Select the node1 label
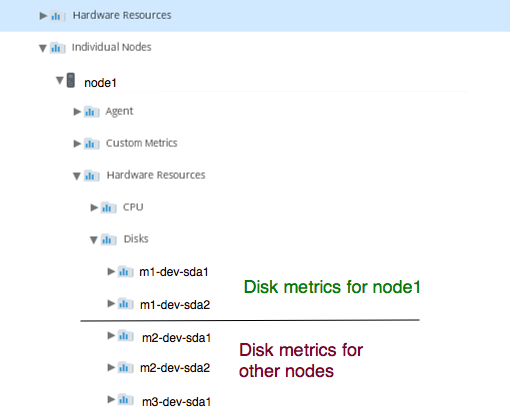This screenshot has width=510, height=412. 100,83
